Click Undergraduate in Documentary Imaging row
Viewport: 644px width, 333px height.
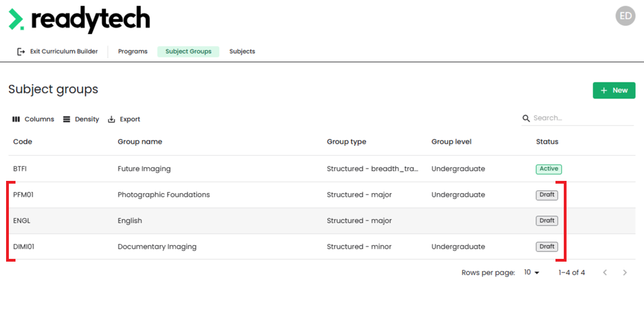(458, 247)
